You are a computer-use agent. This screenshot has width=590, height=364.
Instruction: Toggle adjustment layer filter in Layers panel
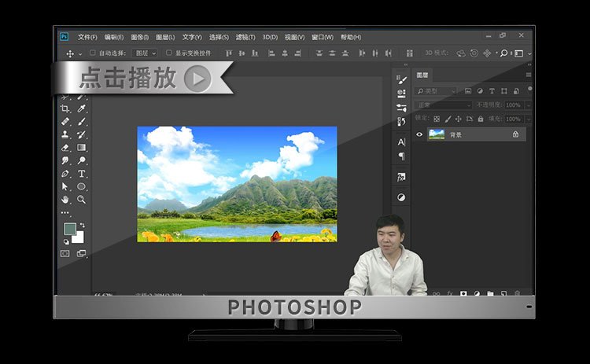(480, 91)
